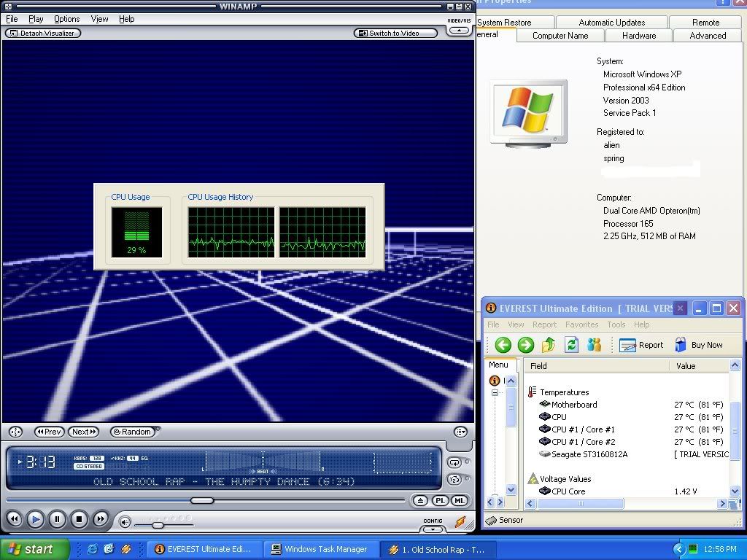Click Switch to Video button

395,34
